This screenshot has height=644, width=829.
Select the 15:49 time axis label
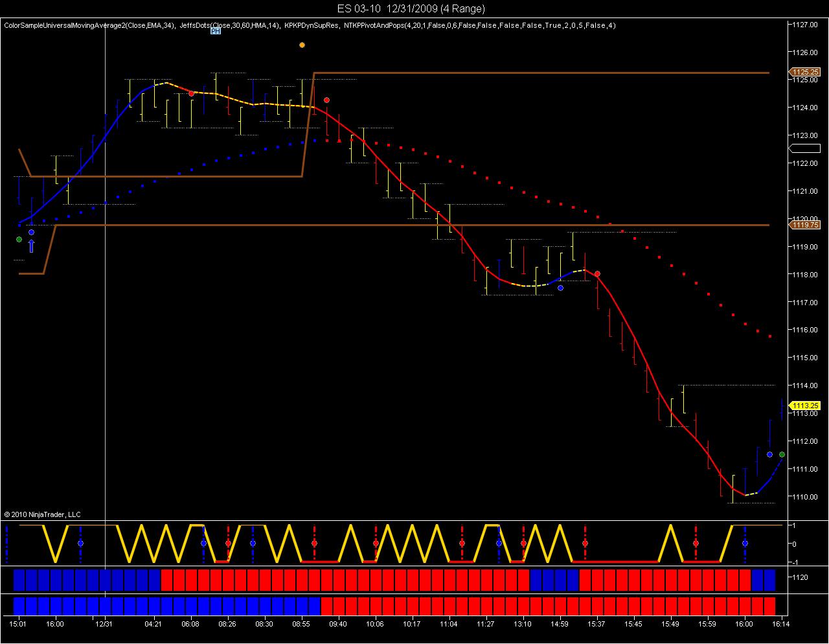(670, 624)
